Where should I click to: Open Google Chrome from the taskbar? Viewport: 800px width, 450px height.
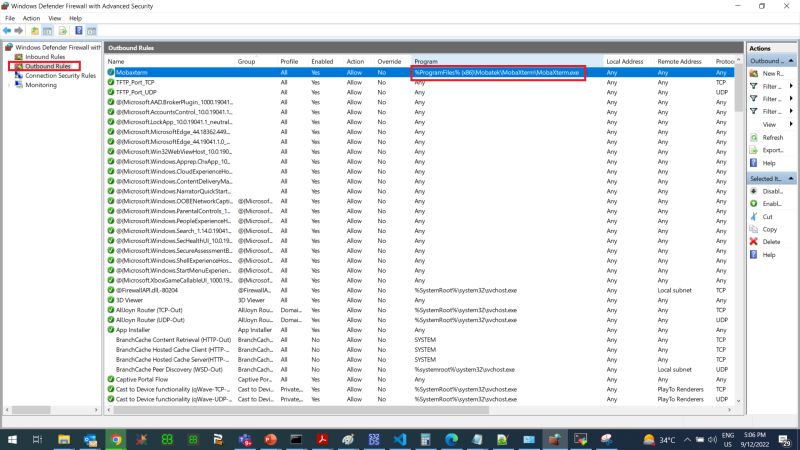point(116,439)
